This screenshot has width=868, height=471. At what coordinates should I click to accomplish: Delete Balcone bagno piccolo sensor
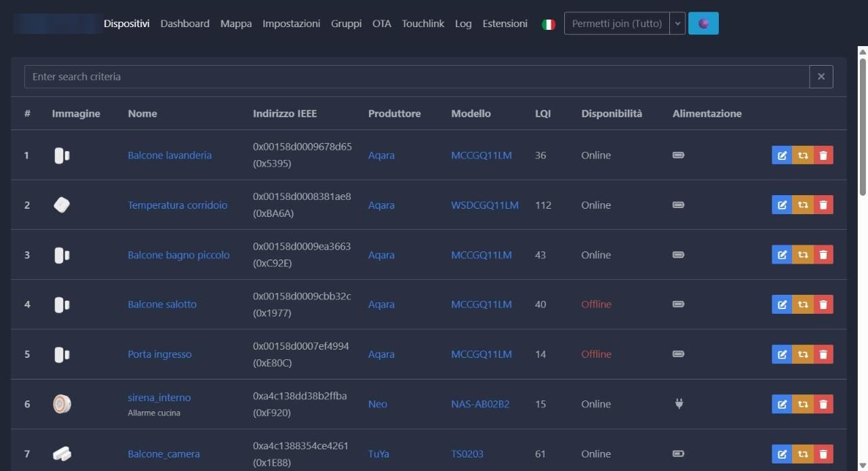click(x=823, y=255)
